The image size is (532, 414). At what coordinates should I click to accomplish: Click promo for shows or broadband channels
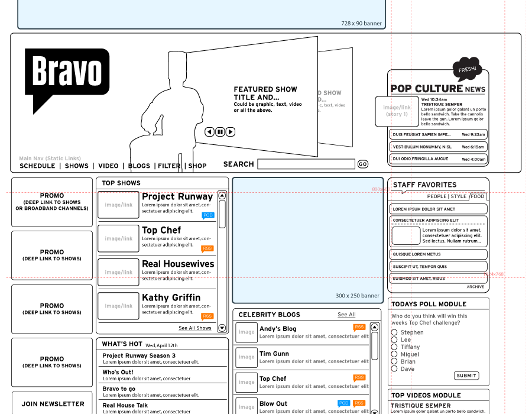[x=52, y=202]
